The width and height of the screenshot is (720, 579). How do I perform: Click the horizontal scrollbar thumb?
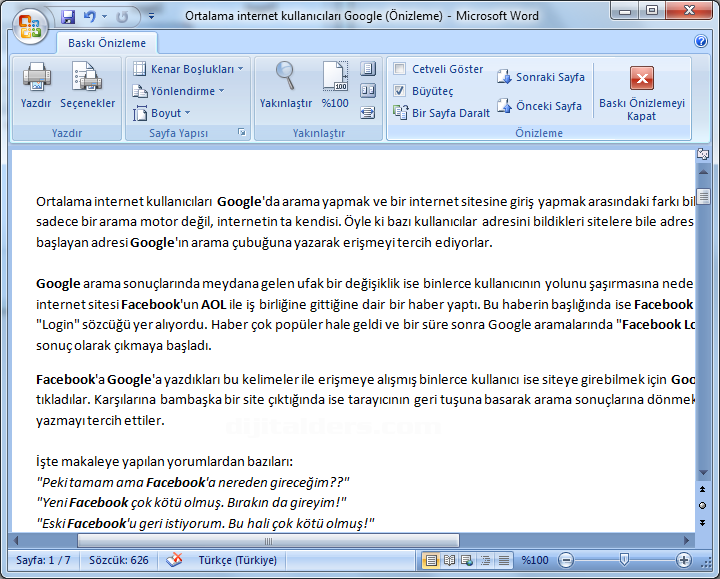click(x=268, y=541)
